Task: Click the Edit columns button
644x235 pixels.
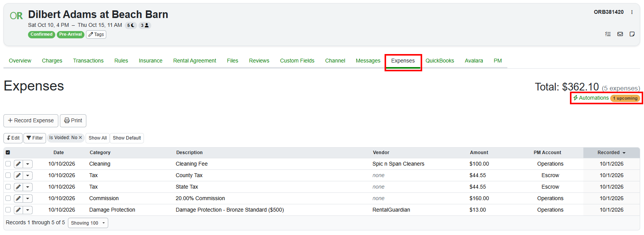Action: pyautogui.click(x=13, y=138)
